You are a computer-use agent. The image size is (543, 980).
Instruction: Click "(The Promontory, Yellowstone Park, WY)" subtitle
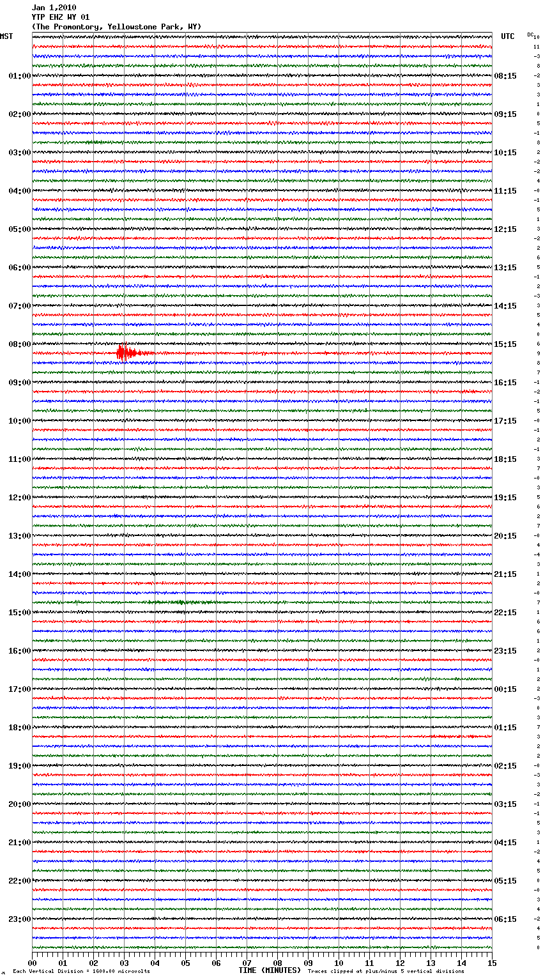tap(116, 27)
